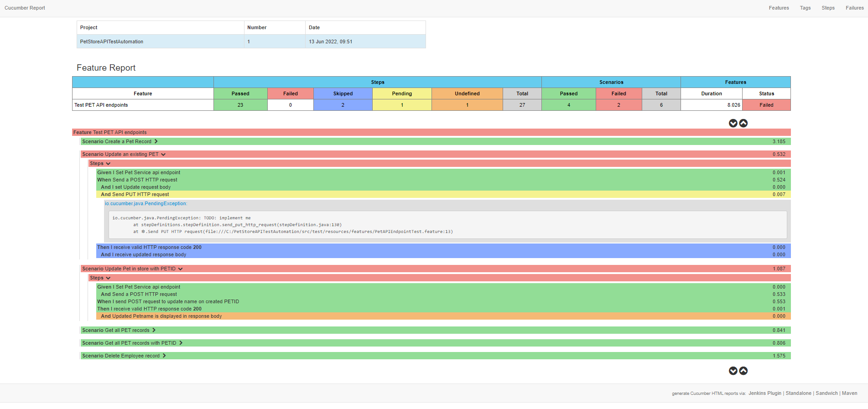Click the Failed status cell
868x409 pixels.
[x=766, y=105]
